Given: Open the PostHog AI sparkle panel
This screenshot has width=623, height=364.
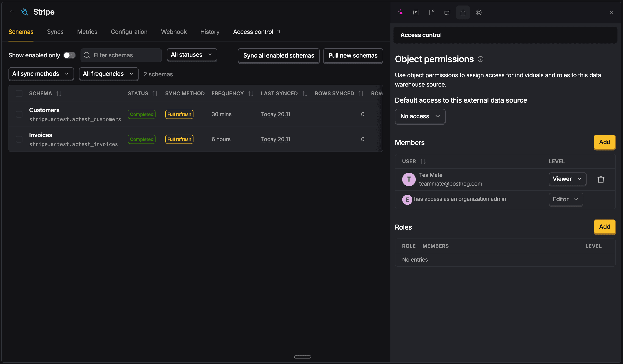Looking at the screenshot, I should tap(400, 12).
